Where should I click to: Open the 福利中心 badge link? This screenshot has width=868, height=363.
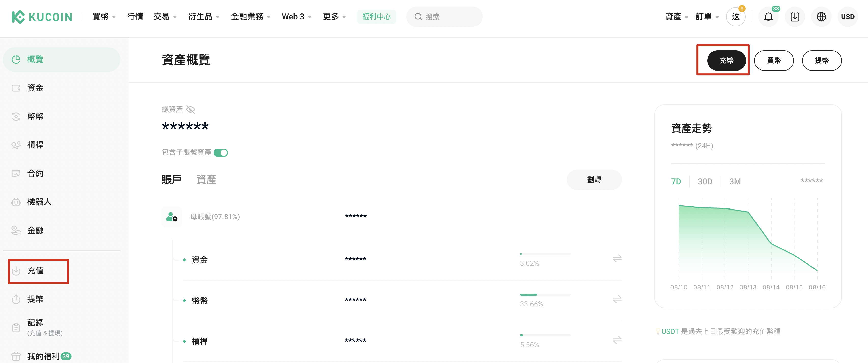pyautogui.click(x=376, y=17)
